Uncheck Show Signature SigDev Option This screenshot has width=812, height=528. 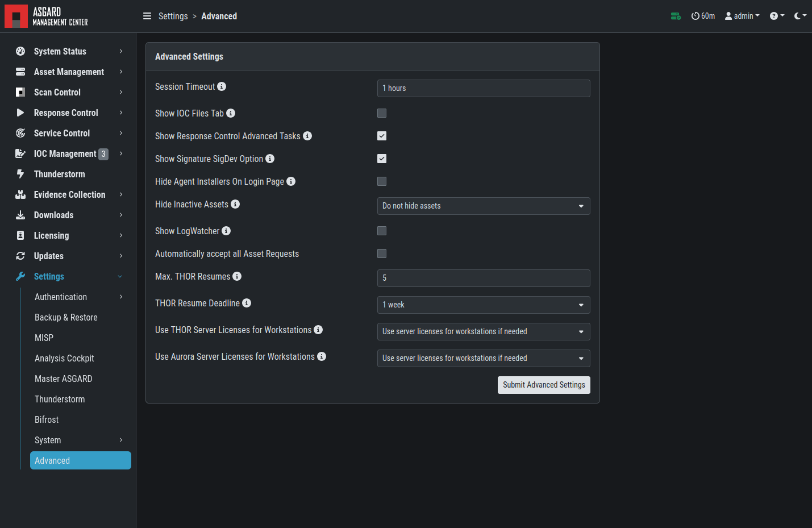382,159
